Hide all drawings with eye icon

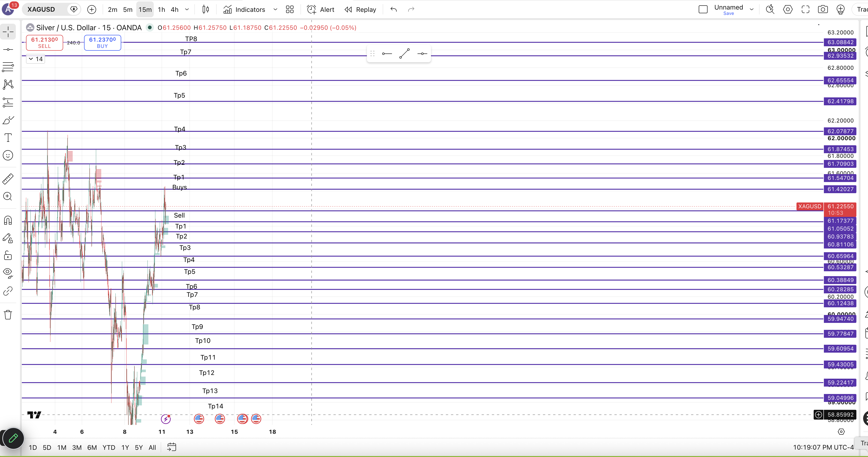tap(8, 273)
